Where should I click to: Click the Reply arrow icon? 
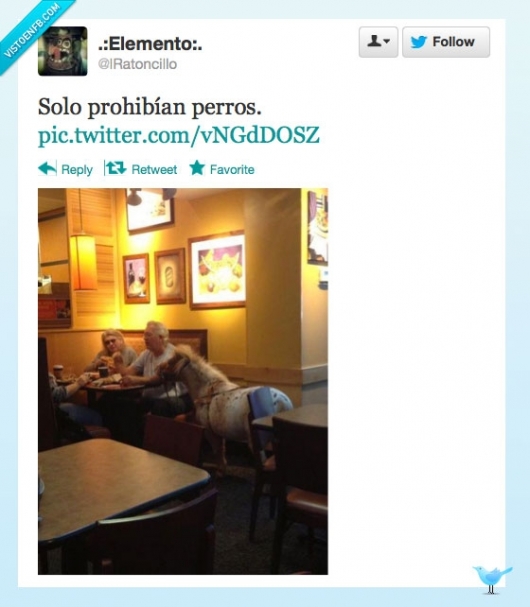point(47,168)
